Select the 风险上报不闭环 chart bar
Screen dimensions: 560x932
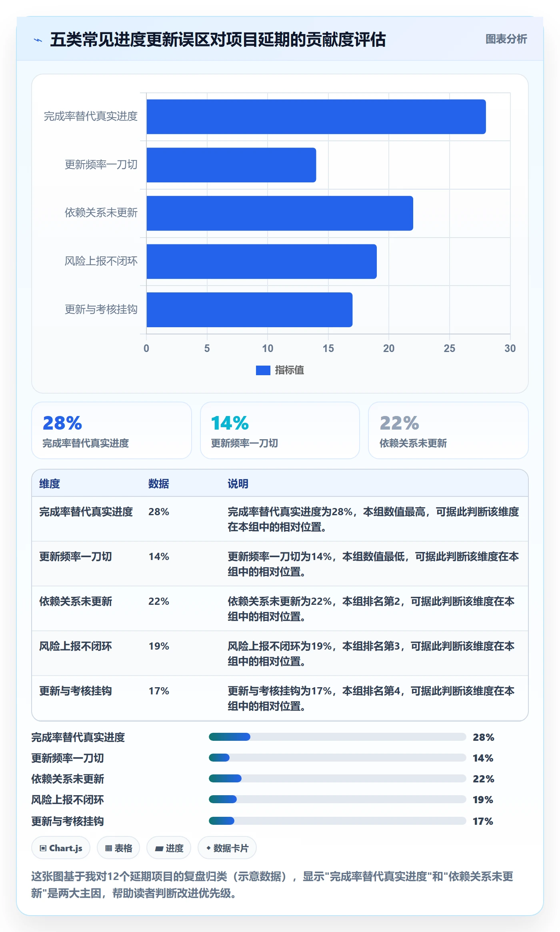[x=262, y=262]
